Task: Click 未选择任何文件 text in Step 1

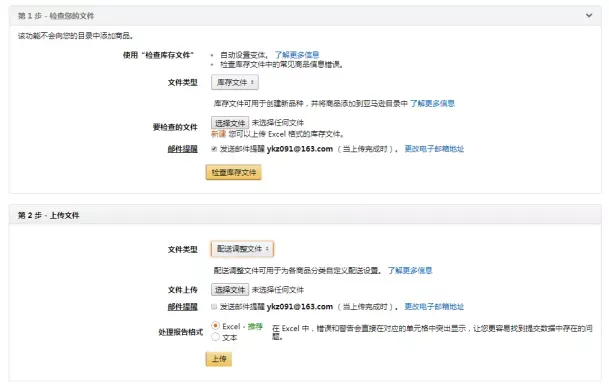Action: (x=278, y=123)
